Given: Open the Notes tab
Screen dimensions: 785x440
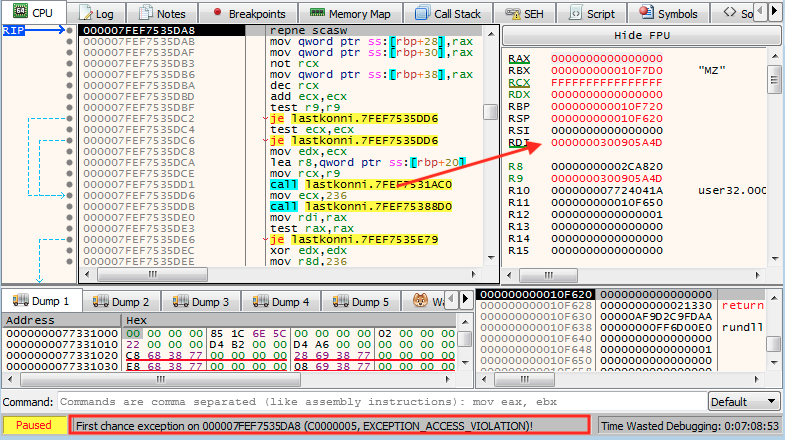Looking at the screenshot, I should point(162,14).
